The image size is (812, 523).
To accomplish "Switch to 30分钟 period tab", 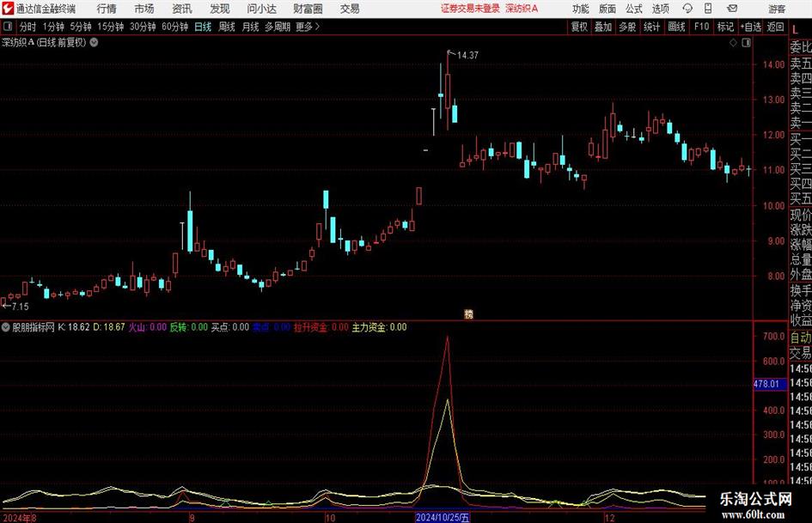I will tap(143, 27).
